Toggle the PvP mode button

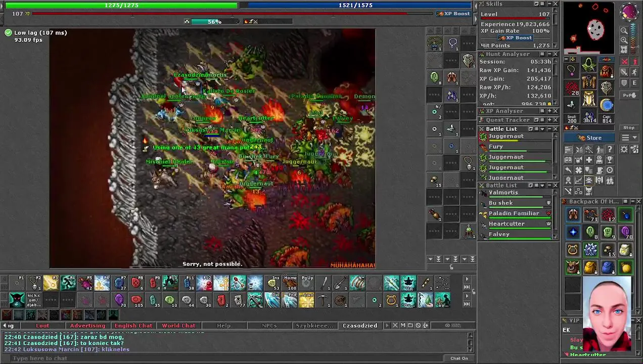coord(629,95)
